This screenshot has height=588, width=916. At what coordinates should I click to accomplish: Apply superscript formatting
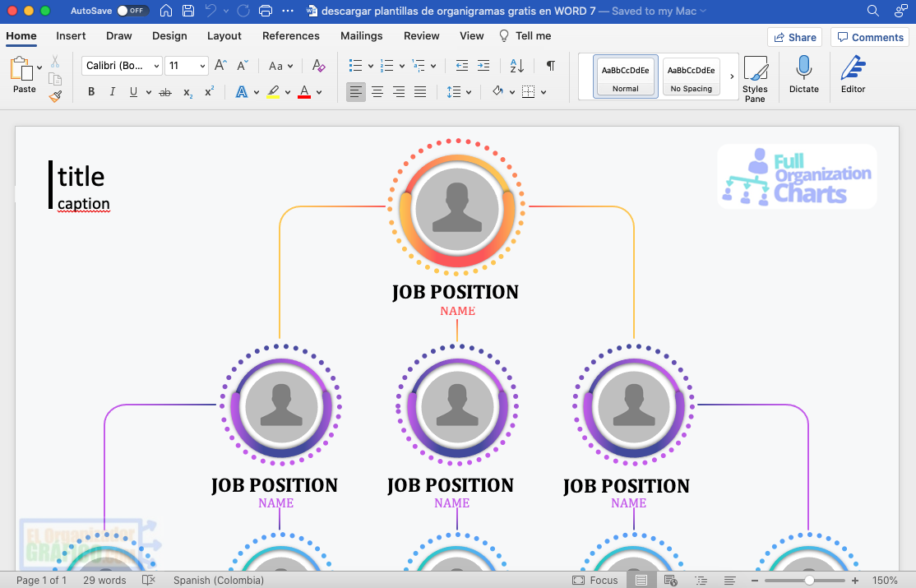pos(209,92)
